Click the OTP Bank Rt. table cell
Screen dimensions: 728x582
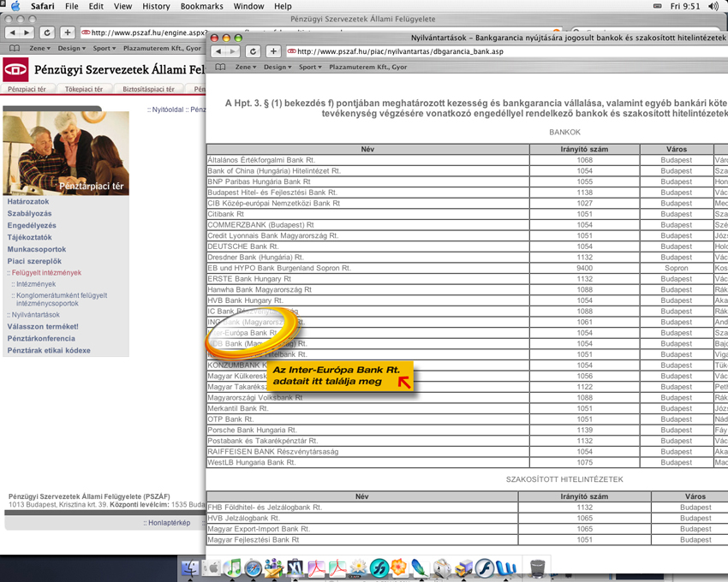(x=367, y=419)
